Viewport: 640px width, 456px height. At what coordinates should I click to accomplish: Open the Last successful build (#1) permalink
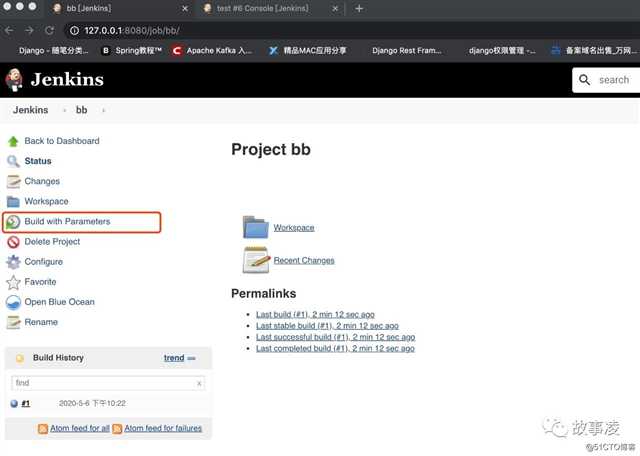336,338
